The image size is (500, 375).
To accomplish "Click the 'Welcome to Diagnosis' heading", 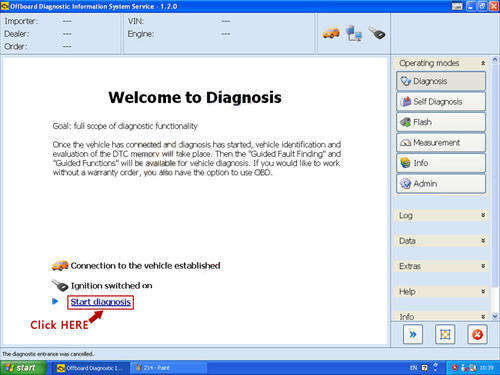I will point(195,98).
